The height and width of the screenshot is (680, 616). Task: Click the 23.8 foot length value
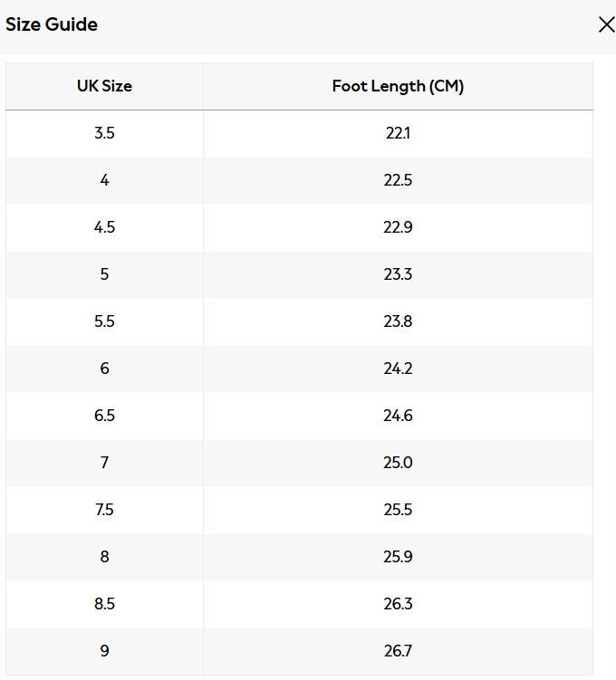click(398, 321)
